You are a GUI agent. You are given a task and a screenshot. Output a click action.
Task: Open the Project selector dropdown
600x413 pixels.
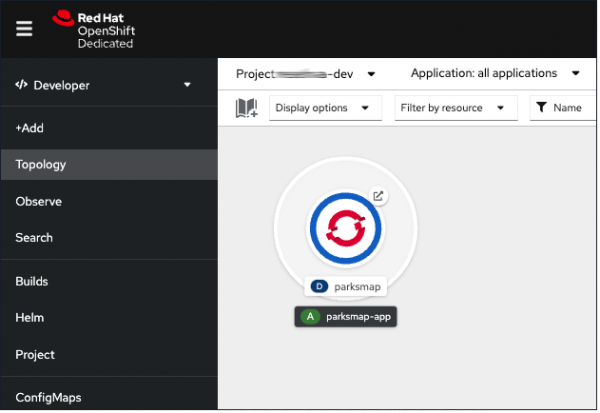[306, 73]
